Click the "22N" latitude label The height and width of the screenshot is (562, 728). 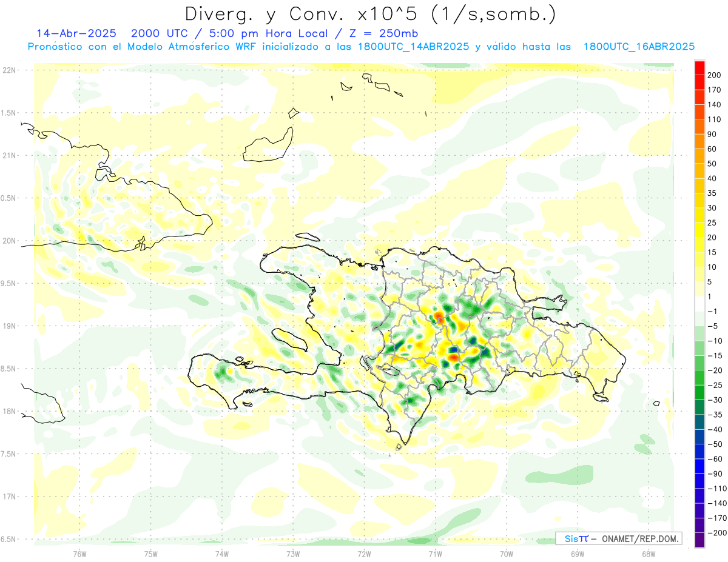coord(8,70)
